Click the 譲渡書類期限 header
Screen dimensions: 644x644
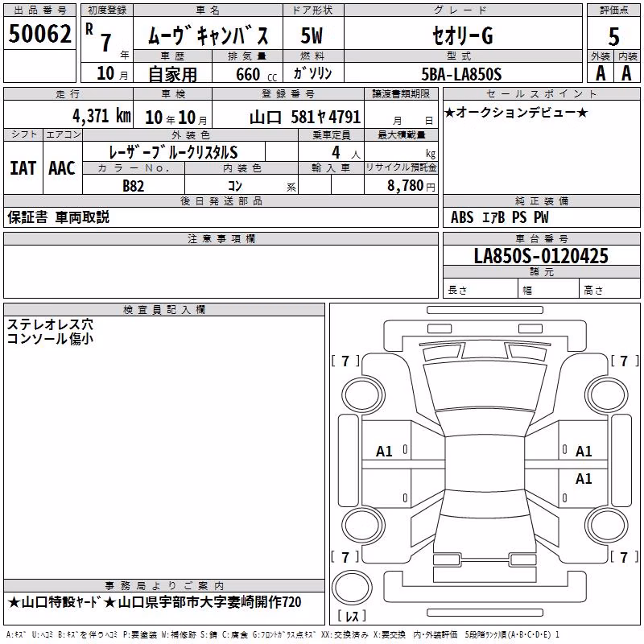(401, 94)
